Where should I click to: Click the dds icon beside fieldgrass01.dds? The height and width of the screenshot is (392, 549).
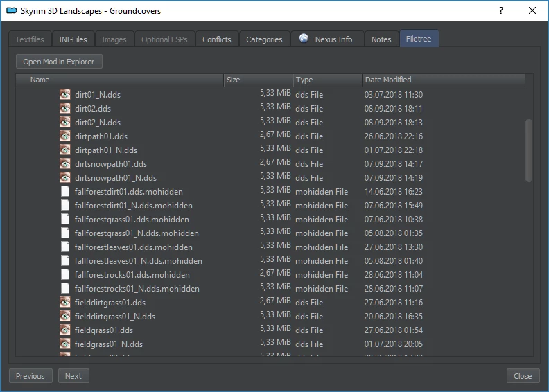(x=64, y=330)
